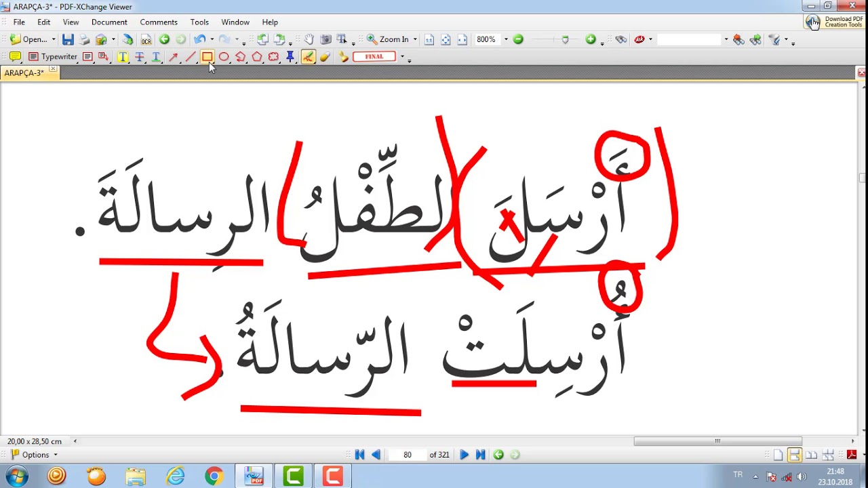Select the Arrow drawing tool
868x488 pixels.
click(x=174, y=57)
